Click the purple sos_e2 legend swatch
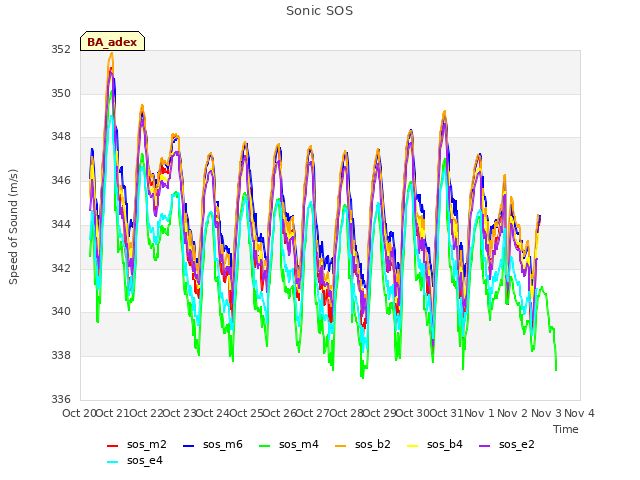This screenshot has height=480, width=640. 484,446
